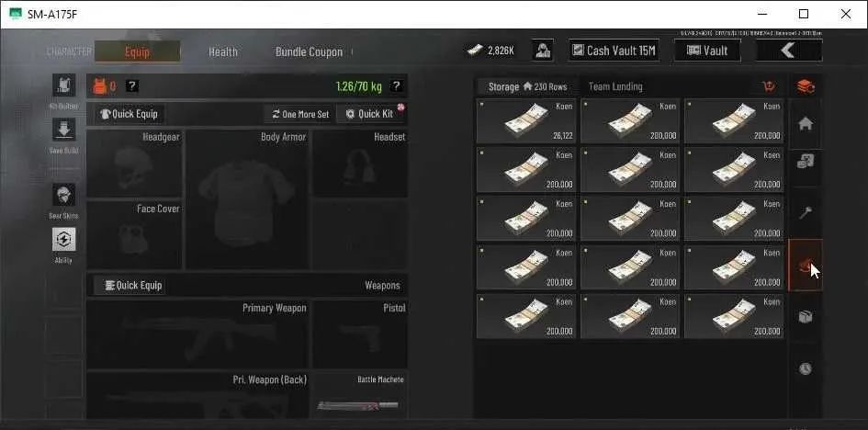Open the Kit Builder sidebar icon

coord(64,85)
